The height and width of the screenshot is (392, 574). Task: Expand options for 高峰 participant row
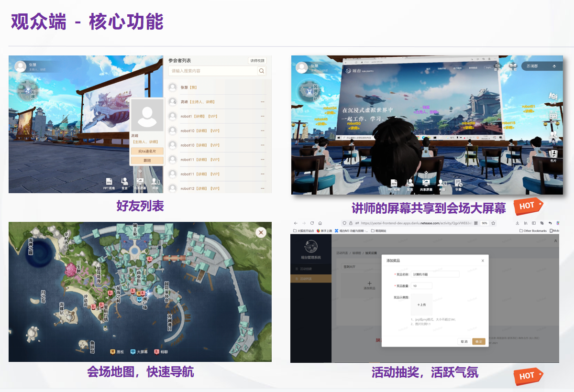[262, 102]
